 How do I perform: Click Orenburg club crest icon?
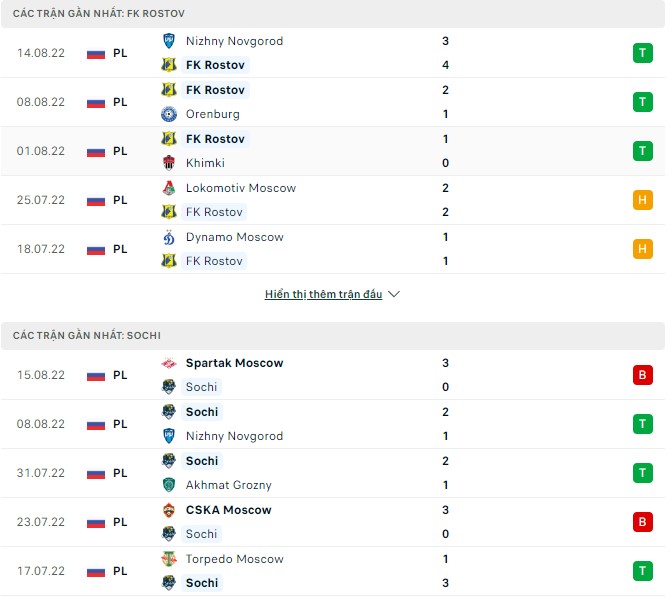point(169,114)
